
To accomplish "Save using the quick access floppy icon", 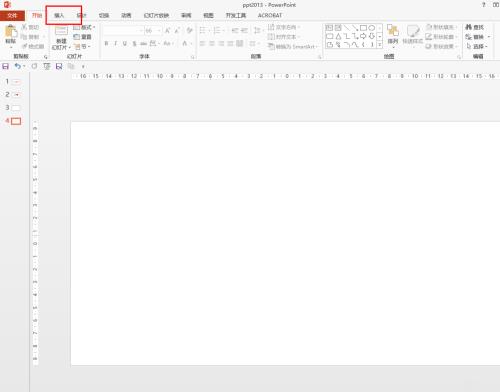I will point(6,66).
